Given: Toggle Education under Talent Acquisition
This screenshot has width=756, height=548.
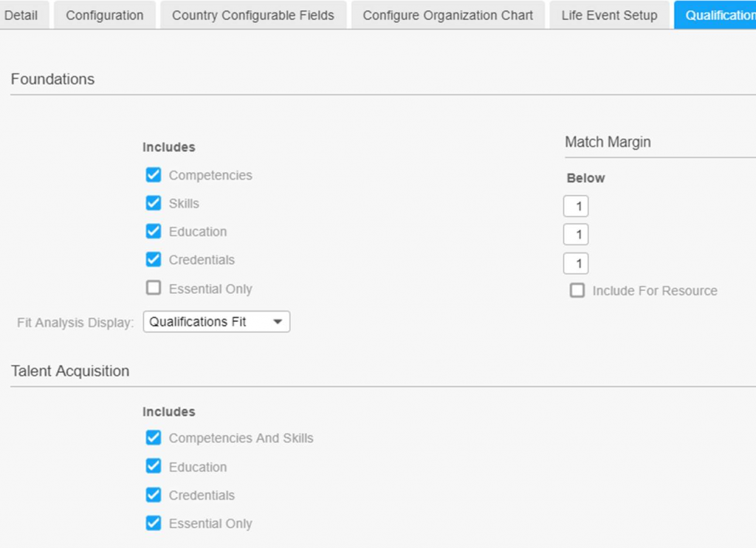Looking at the screenshot, I should pyautogui.click(x=154, y=466).
